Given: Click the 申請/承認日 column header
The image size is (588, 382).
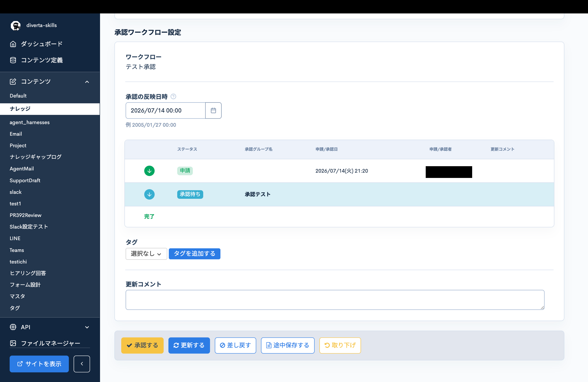Looking at the screenshot, I should coord(326,149).
